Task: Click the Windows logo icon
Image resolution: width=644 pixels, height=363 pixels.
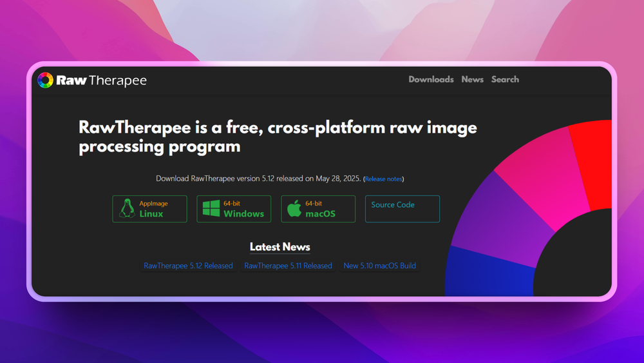Action: [211, 208]
